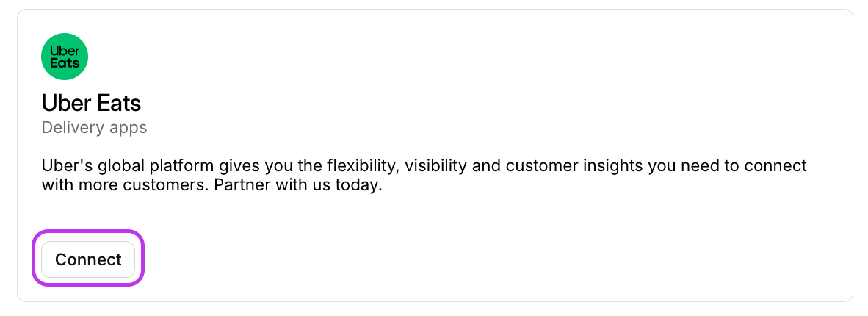Tap the Uber Eats brand circle
The image size is (868, 316).
pyautogui.click(x=65, y=57)
